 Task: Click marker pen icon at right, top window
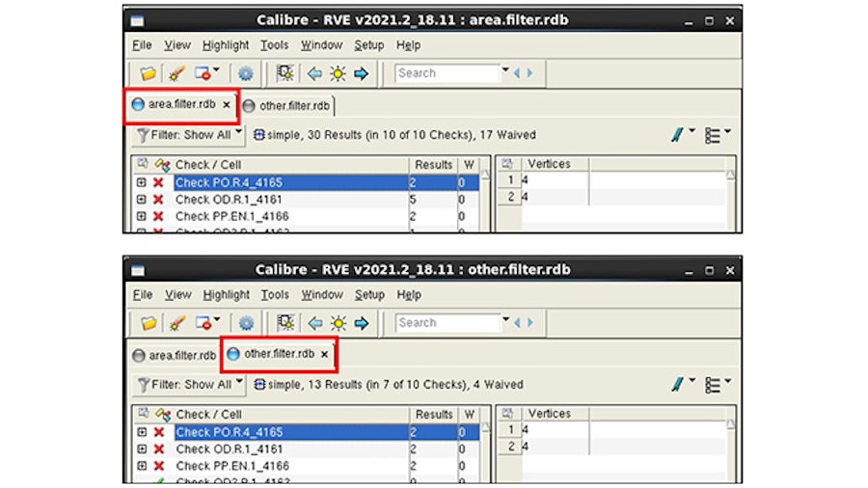click(x=678, y=134)
